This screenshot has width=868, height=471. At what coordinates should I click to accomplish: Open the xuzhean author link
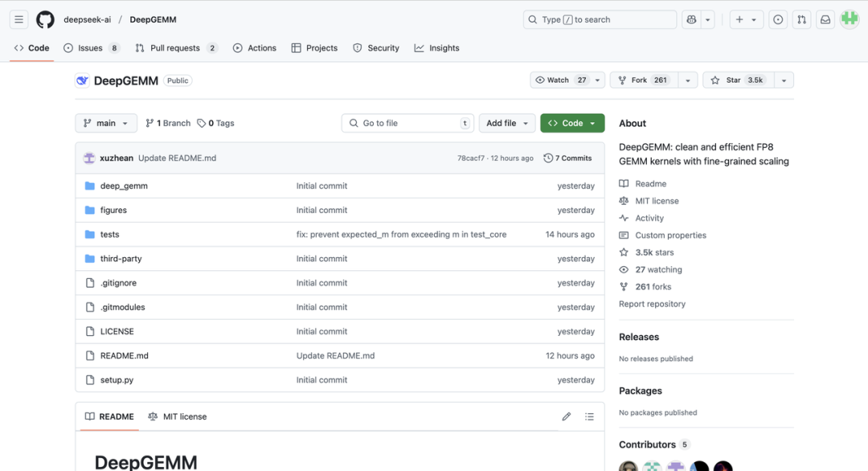pyautogui.click(x=117, y=158)
